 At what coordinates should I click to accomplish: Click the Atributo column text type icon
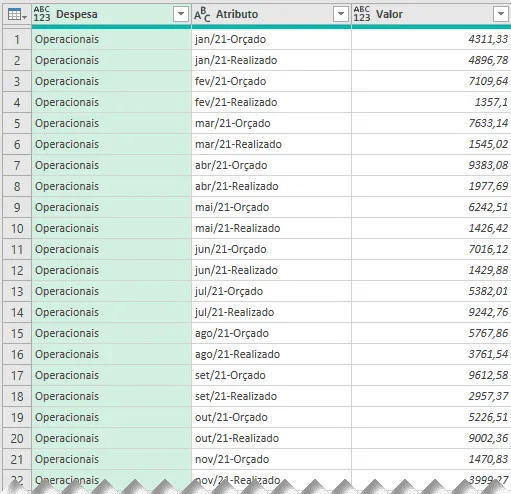click(x=202, y=14)
